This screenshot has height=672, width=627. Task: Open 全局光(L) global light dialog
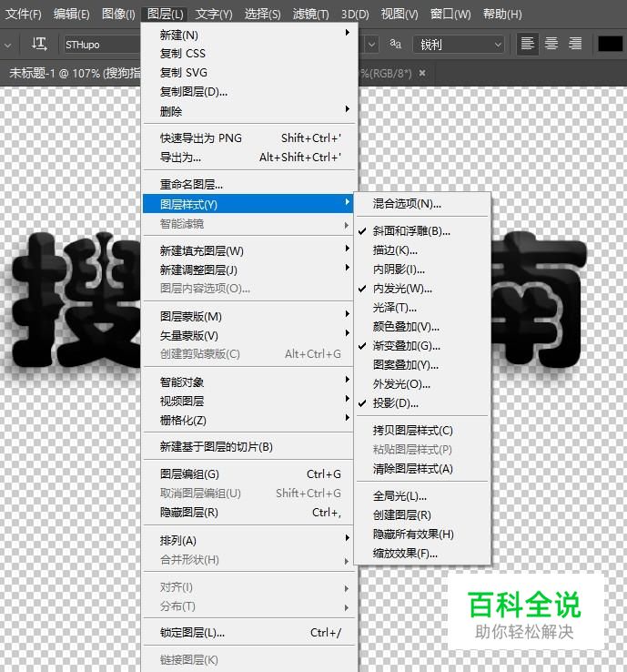[x=422, y=496]
